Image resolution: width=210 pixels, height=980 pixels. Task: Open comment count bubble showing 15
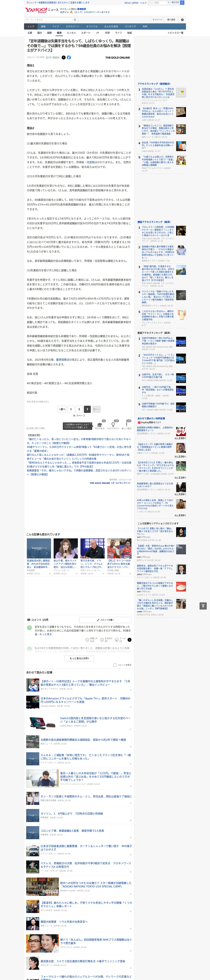pos(49,57)
